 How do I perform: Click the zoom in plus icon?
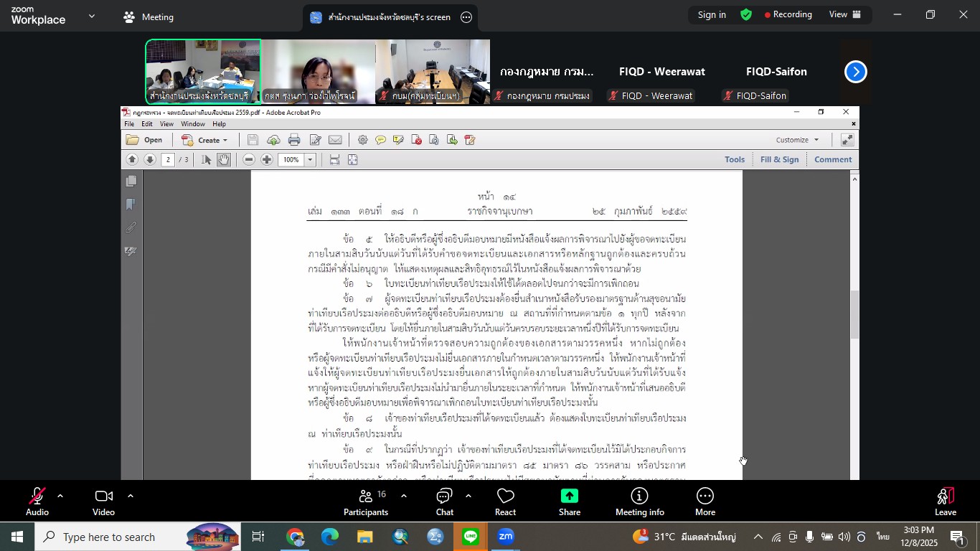point(266,159)
